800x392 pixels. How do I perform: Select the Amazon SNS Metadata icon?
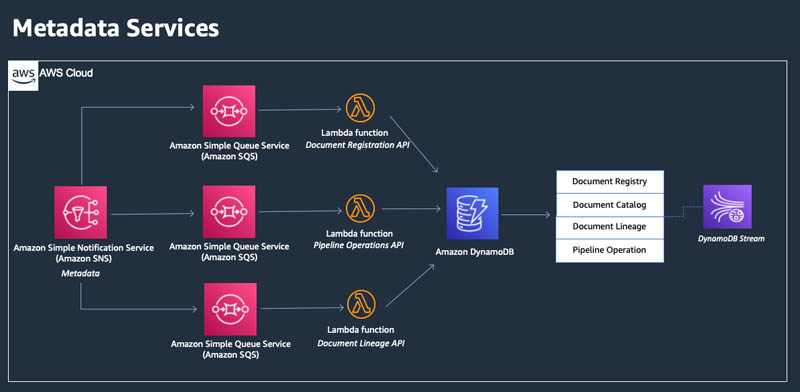pyautogui.click(x=81, y=212)
